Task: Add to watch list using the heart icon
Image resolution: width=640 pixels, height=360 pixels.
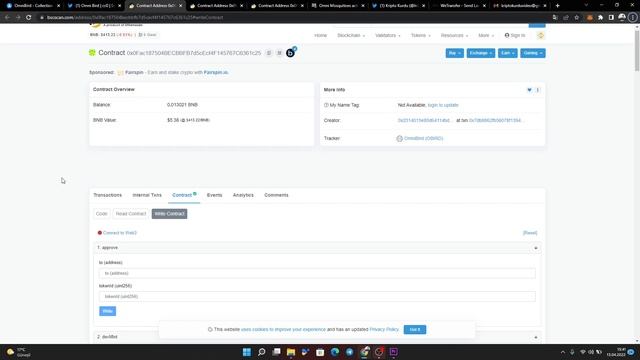Action: point(529,90)
